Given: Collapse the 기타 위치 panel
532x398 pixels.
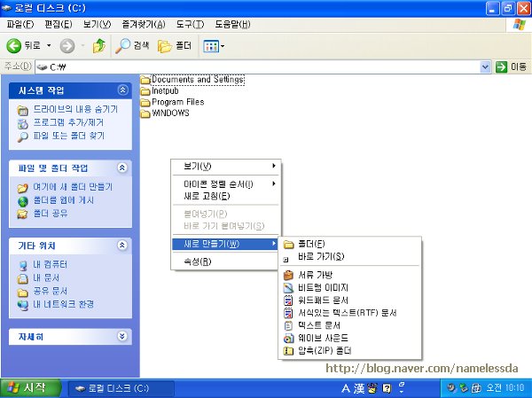Looking at the screenshot, I should pos(122,245).
